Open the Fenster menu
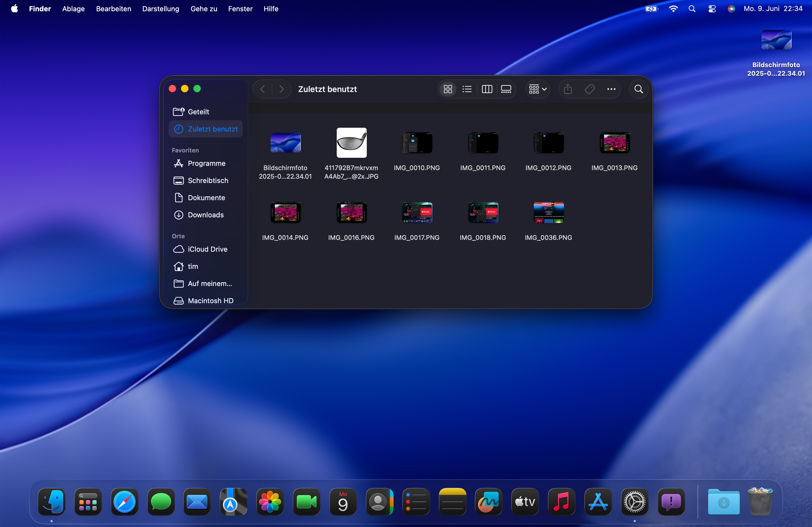Viewport: 812px width, 527px height. tap(240, 9)
